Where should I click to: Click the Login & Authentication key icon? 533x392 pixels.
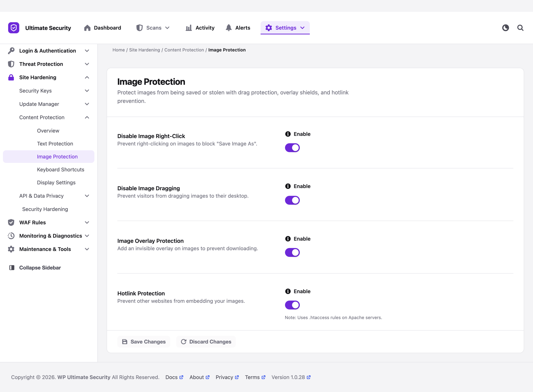(11, 51)
